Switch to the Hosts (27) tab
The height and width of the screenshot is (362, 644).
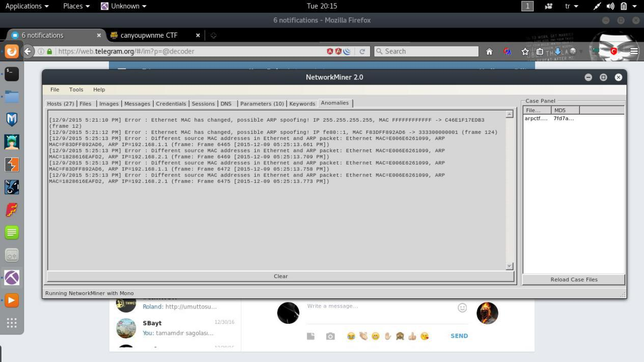[x=61, y=103]
